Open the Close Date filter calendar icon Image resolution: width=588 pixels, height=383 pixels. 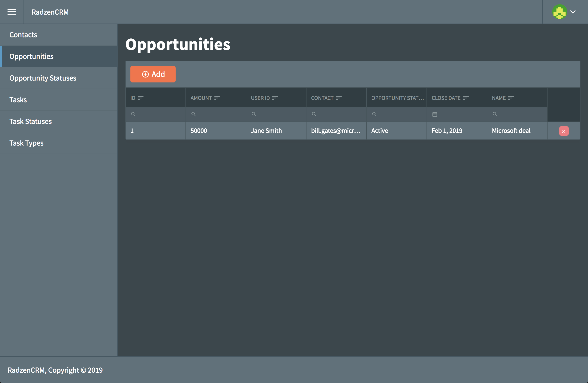coord(435,114)
